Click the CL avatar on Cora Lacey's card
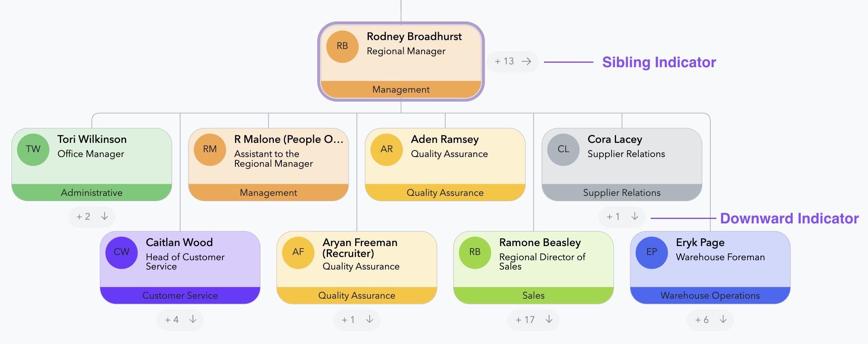 pyautogui.click(x=563, y=149)
